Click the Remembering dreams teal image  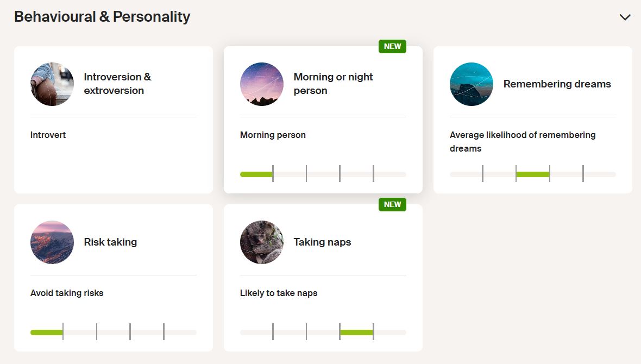coord(472,84)
